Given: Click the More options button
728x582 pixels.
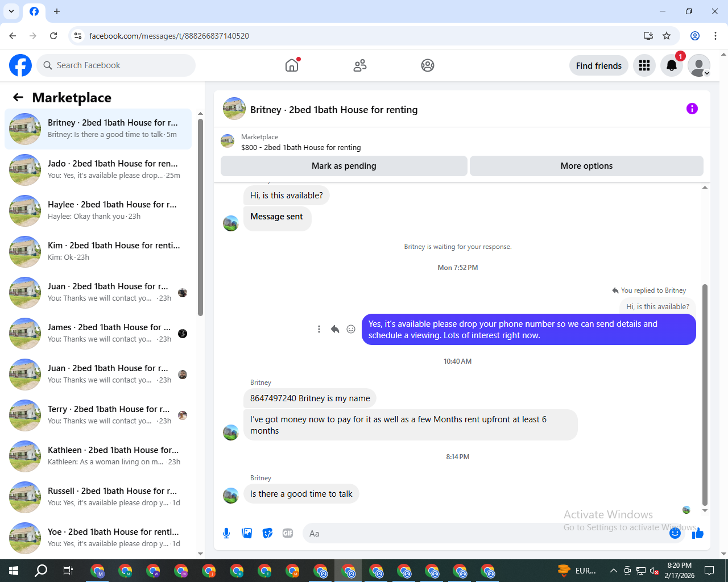Looking at the screenshot, I should tap(586, 166).
